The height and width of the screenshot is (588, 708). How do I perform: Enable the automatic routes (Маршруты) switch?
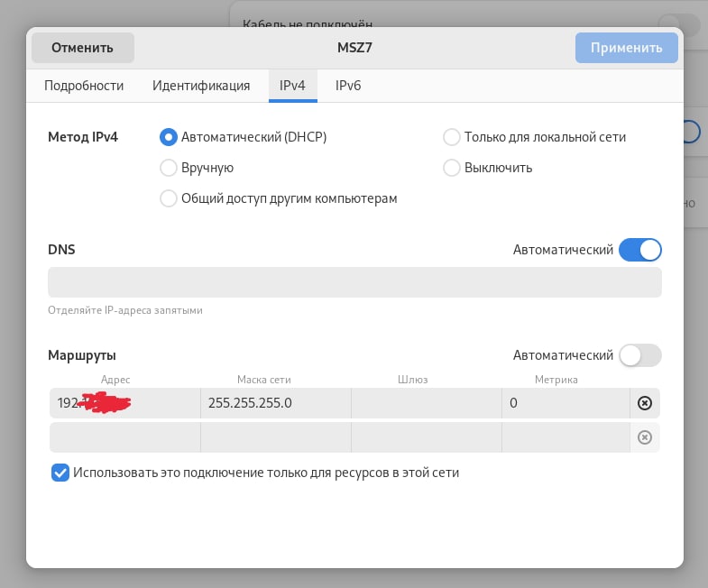coord(639,355)
